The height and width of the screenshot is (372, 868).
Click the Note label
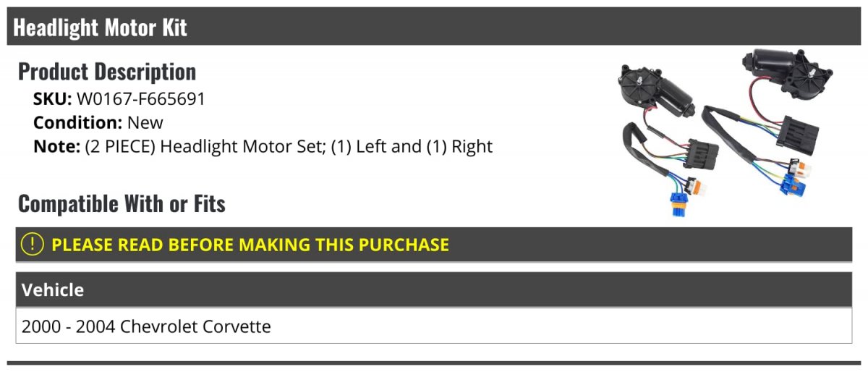[56, 146]
